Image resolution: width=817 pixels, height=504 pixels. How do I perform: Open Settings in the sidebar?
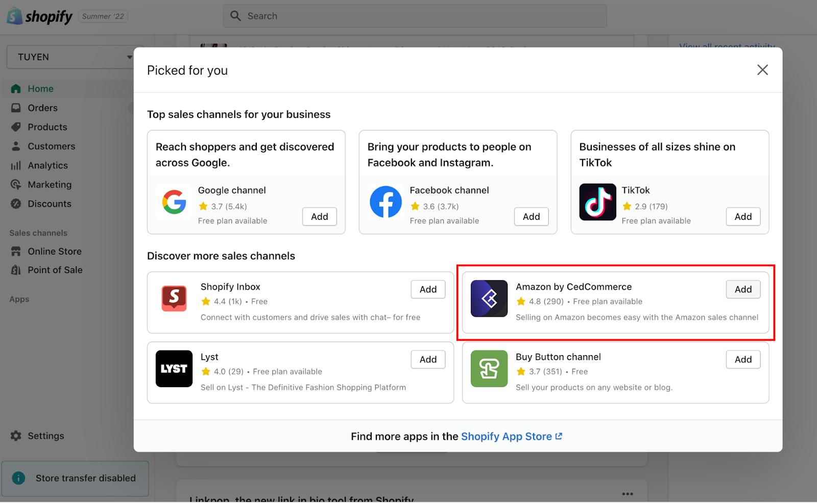(46, 436)
